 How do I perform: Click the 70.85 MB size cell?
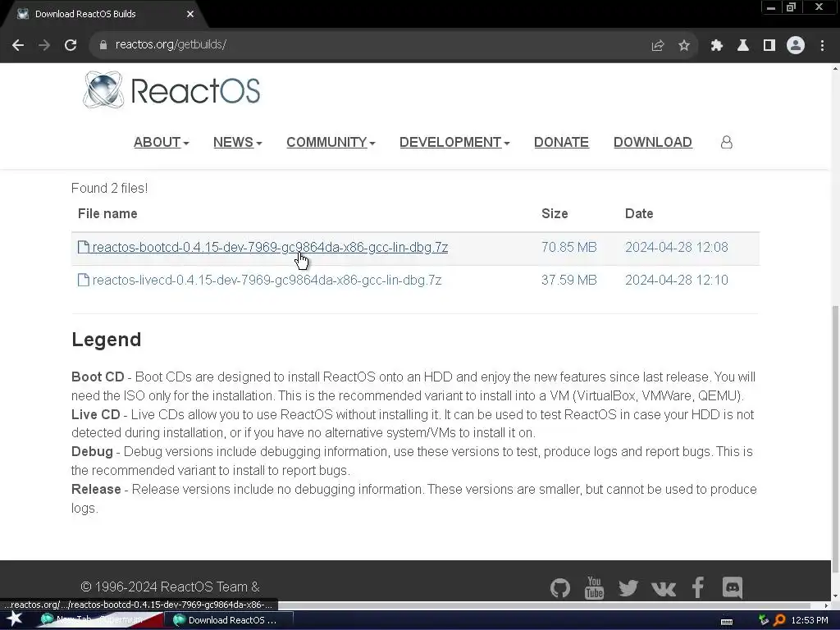click(x=569, y=247)
